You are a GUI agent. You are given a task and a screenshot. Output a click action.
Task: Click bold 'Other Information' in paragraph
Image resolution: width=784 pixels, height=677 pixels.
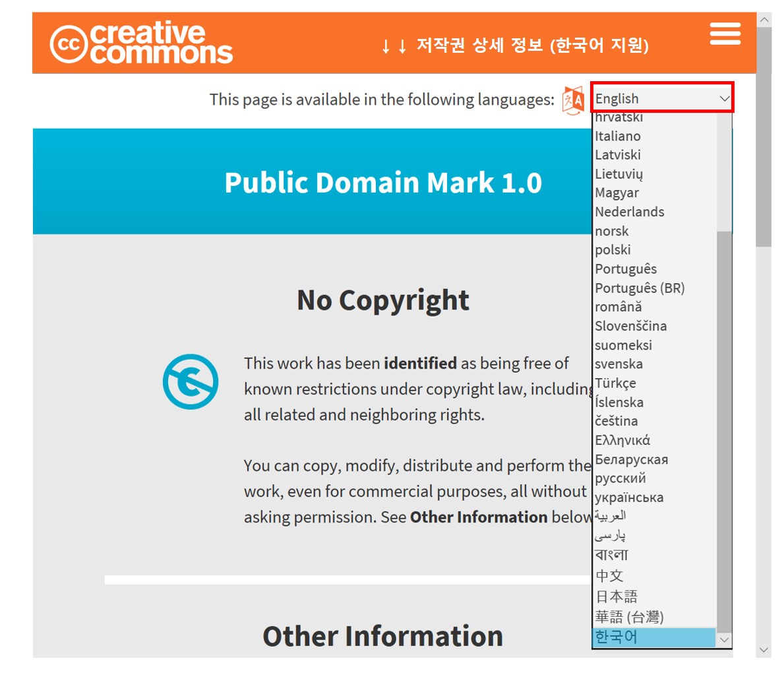pyautogui.click(x=479, y=517)
